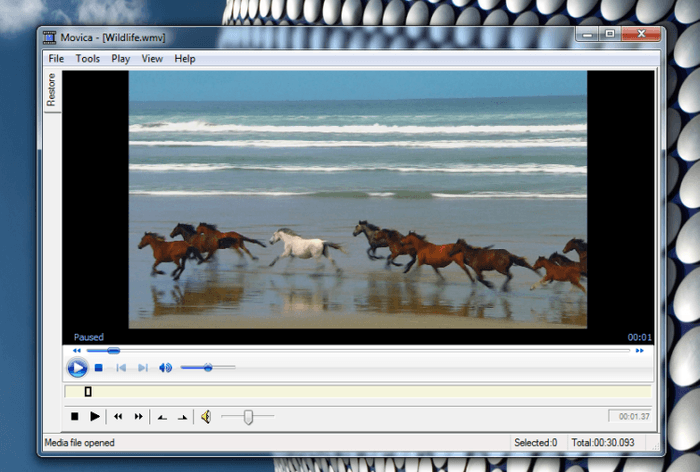The image size is (700, 472).
Task: Toggle the yellow speaker mute icon
Action: 206,417
